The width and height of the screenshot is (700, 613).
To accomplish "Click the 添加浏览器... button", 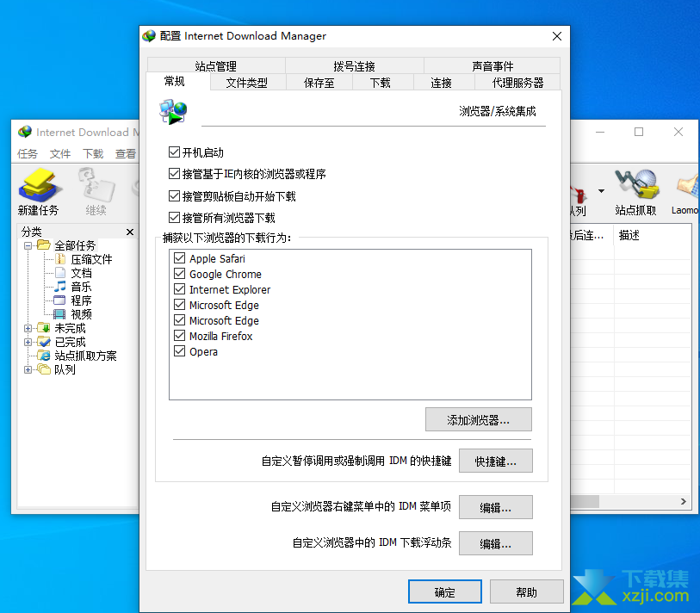I will [x=479, y=419].
